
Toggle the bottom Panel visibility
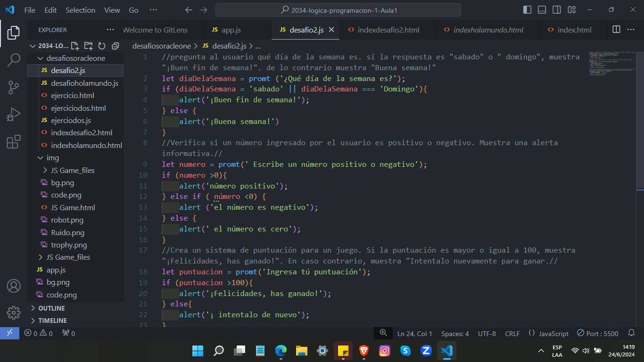542,10
